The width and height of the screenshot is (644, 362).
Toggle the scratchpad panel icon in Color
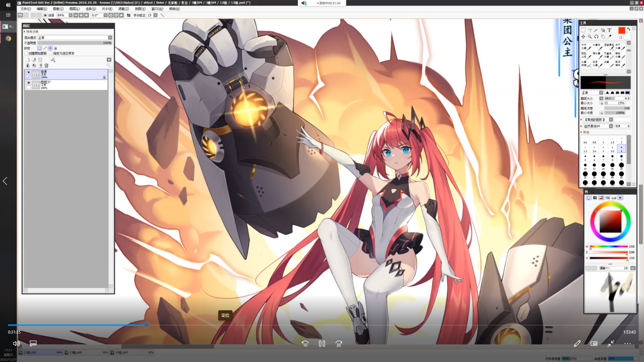(x=620, y=198)
